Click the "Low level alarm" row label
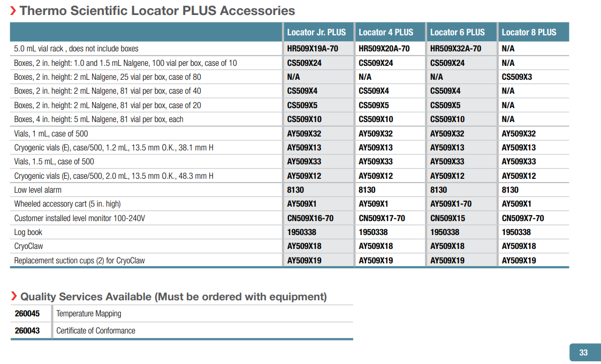Screen dimensions: 601x364 pyautogui.click(x=37, y=190)
